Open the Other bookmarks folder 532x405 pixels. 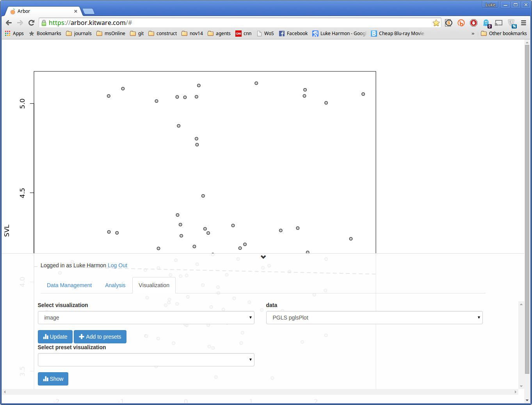(x=504, y=34)
